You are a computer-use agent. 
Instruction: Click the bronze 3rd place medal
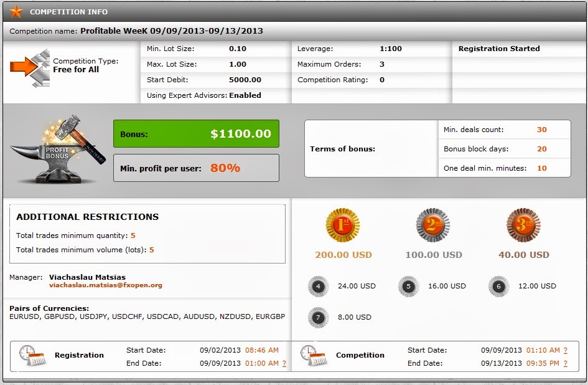tap(523, 225)
